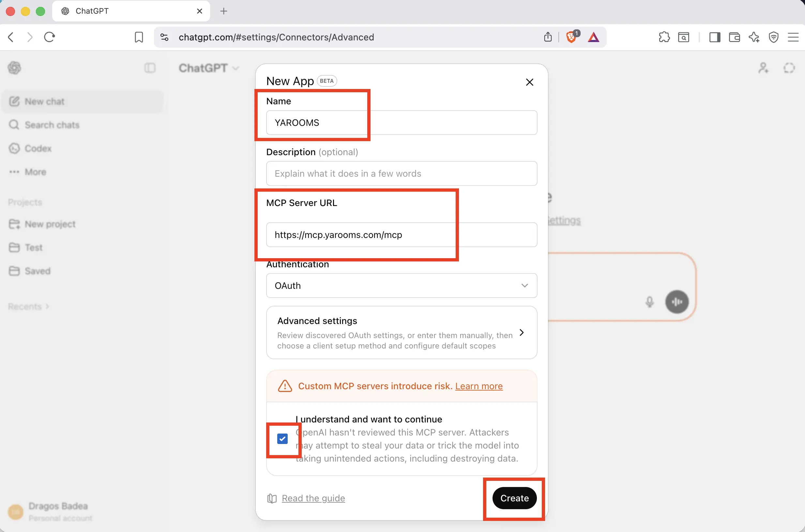Open the ChatGPT model picker dropdown
The height and width of the screenshot is (532, 805).
coord(209,68)
